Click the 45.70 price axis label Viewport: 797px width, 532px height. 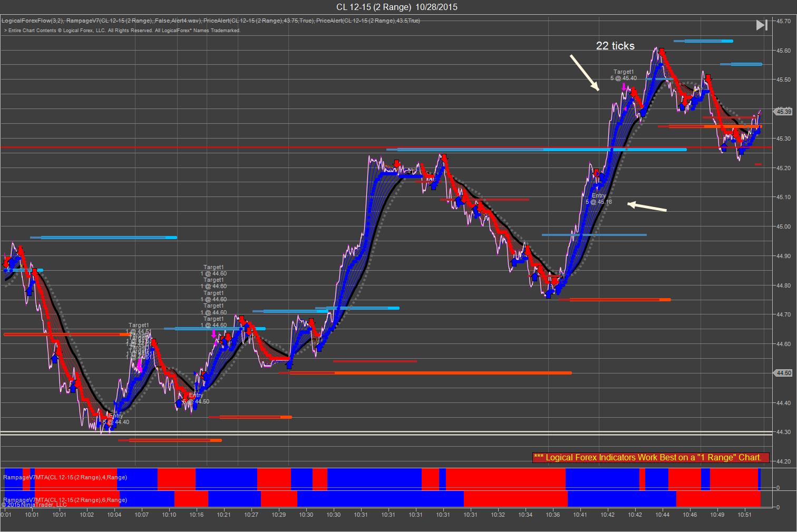[783, 21]
